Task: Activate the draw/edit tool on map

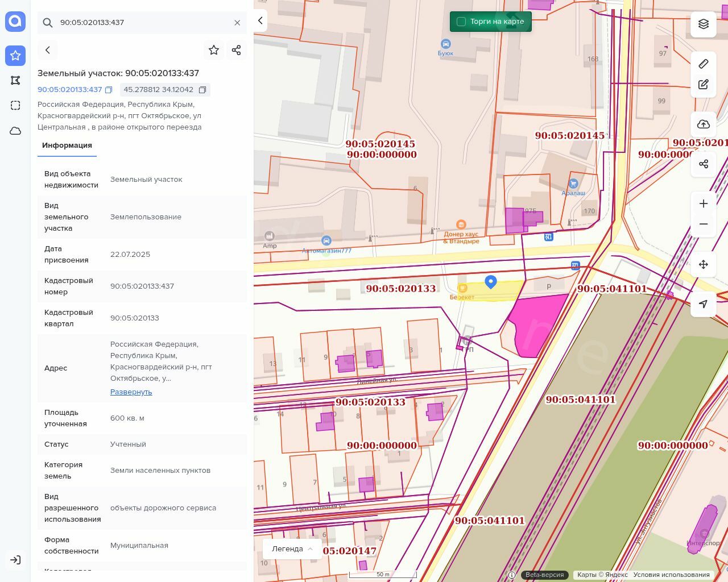Action: click(704, 85)
